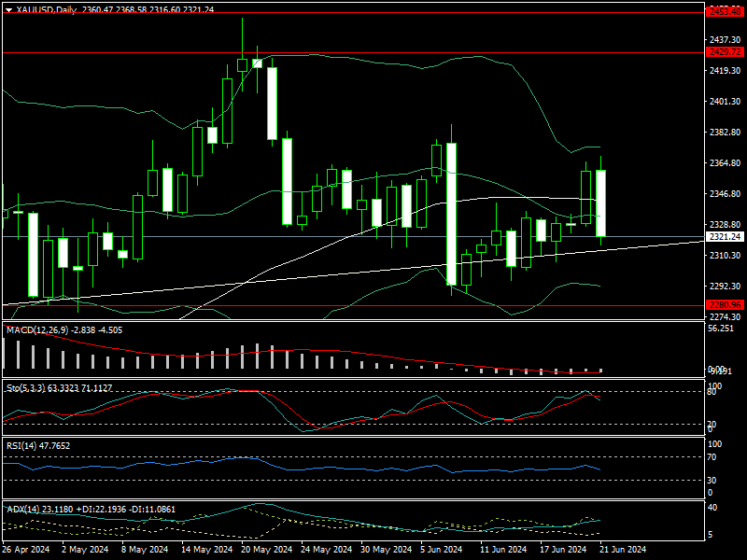The image size is (747, 560).
Task: Click the XAUUSD,Daily chart title text
Action: tap(49, 9)
